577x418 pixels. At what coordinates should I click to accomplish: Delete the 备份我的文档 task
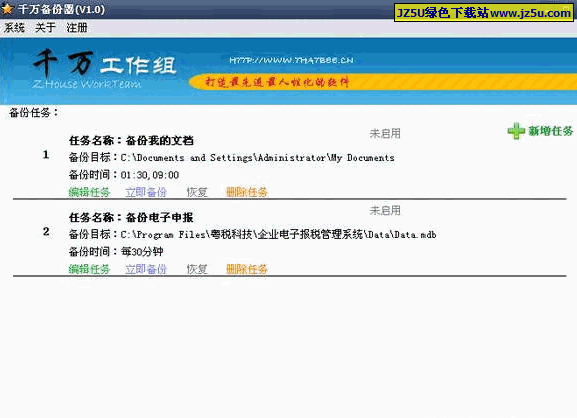247,192
